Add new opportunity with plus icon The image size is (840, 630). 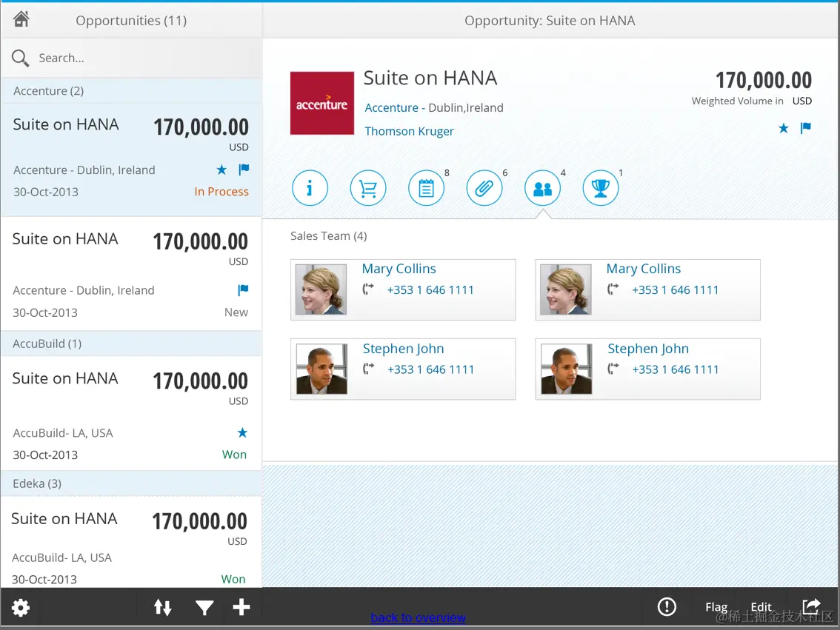pyautogui.click(x=241, y=607)
